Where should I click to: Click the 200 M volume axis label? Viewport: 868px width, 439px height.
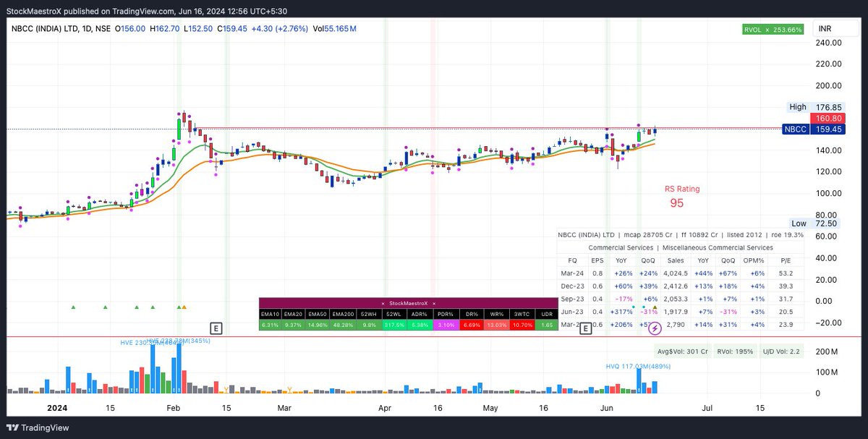825,351
